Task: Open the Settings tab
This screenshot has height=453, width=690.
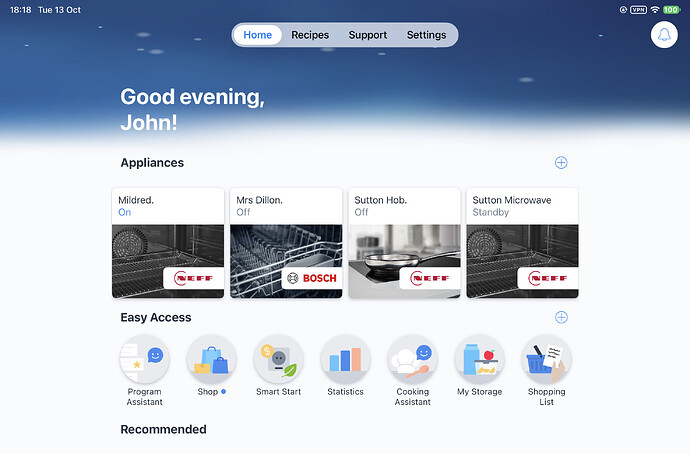Action: [x=426, y=35]
